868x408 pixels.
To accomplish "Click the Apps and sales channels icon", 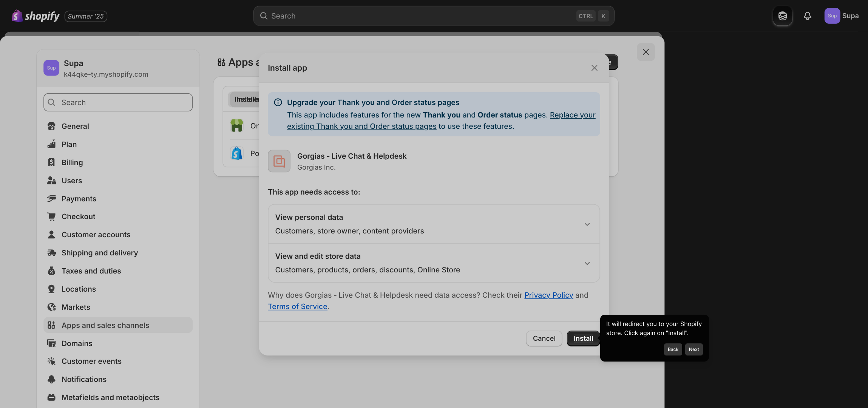I will [x=51, y=325].
